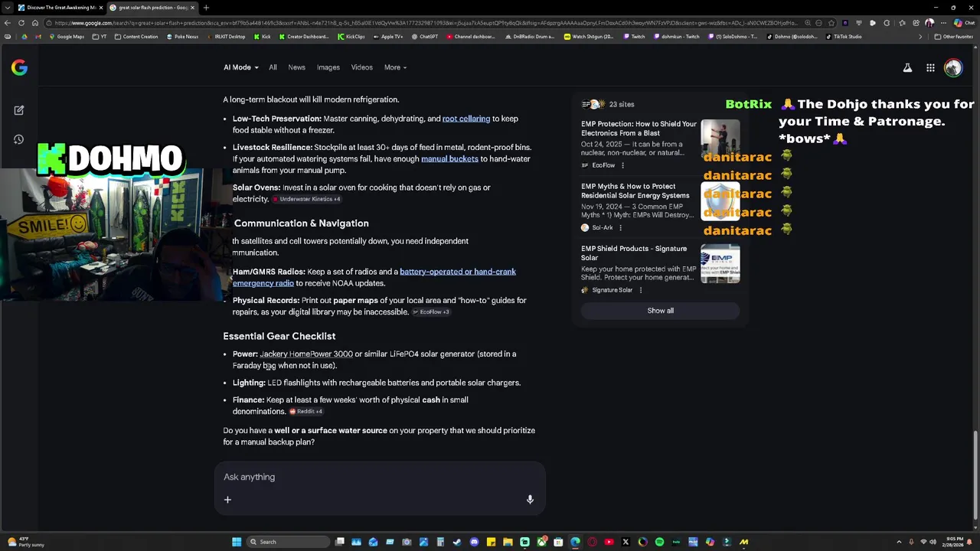Screen dimensions: 980x551
Task: Click the taskbar weather widget
Action: (x=24, y=542)
